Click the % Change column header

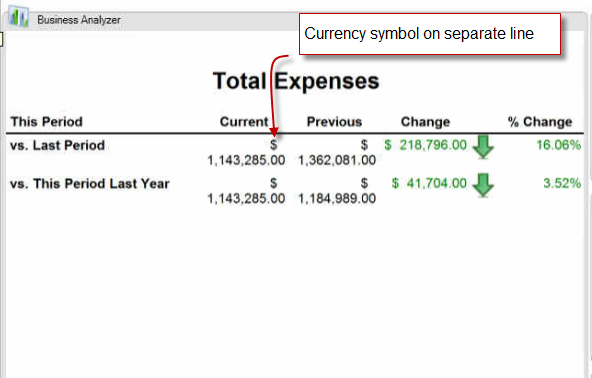click(540, 122)
